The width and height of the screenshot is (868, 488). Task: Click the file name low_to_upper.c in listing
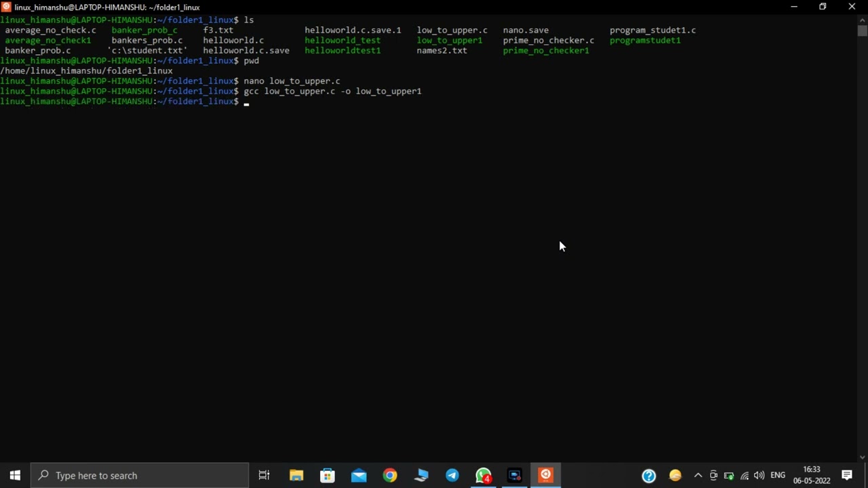(452, 30)
